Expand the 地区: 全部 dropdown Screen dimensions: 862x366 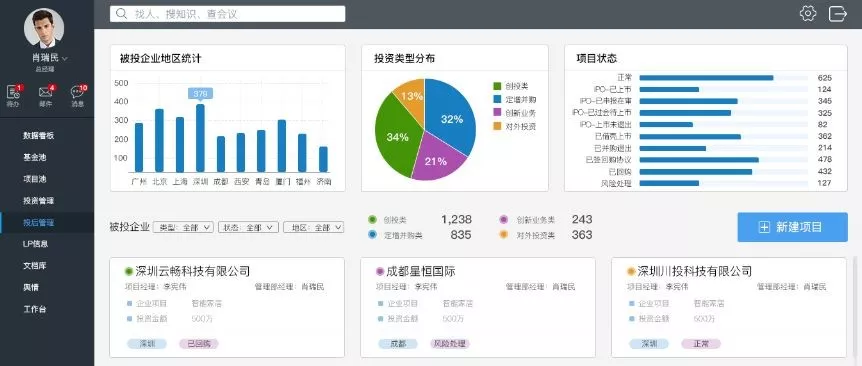tap(313, 227)
